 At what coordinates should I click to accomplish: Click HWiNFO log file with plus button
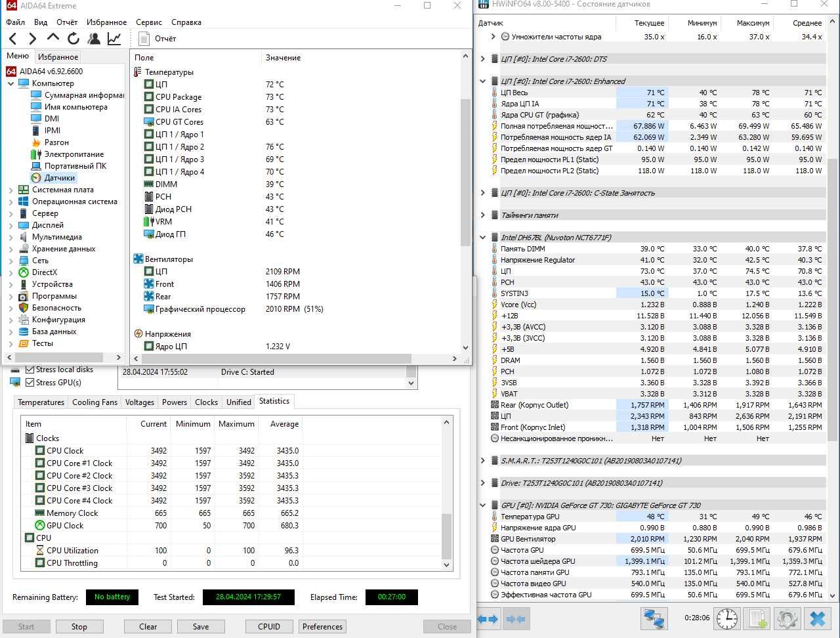point(757,618)
